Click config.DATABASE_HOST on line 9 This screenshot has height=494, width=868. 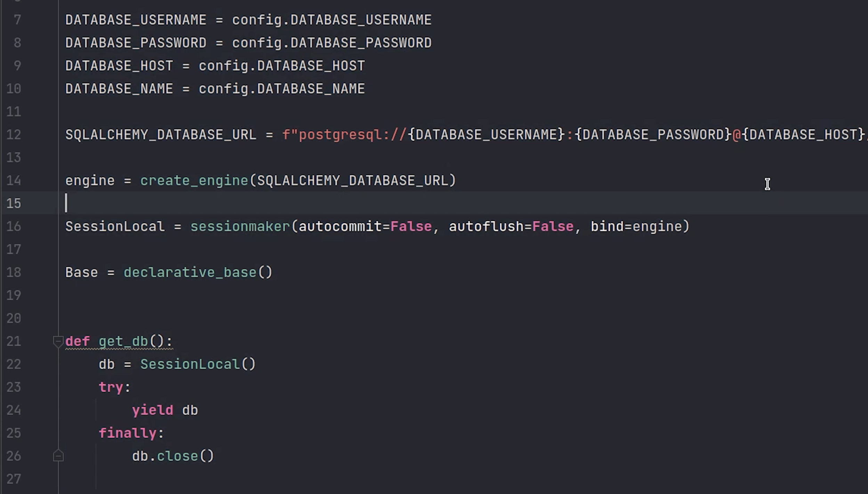pos(282,66)
